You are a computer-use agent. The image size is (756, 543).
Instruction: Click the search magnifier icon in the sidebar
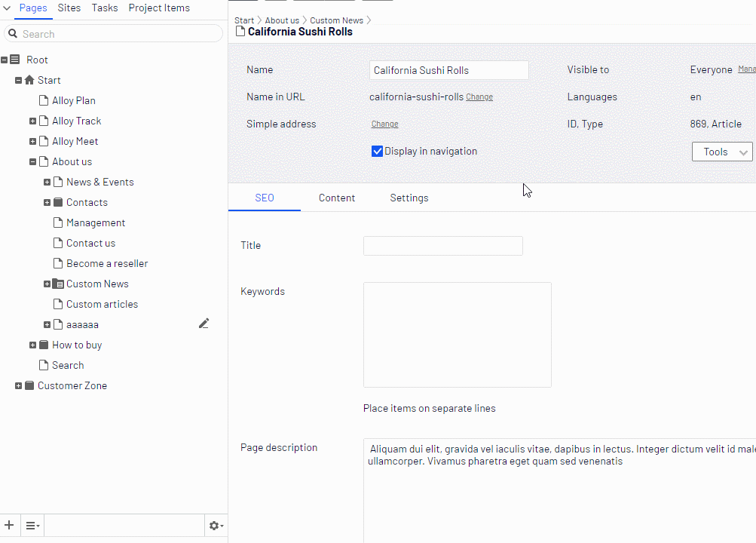point(12,33)
